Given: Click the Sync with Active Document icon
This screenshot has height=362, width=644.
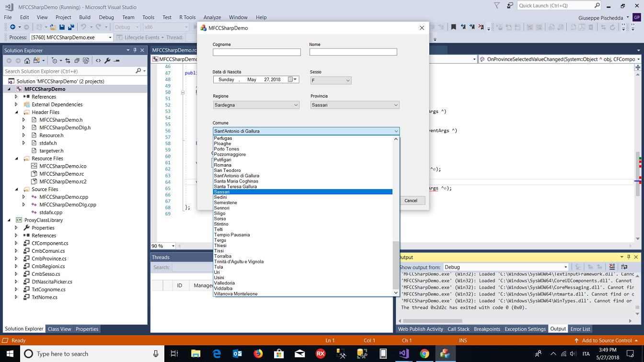Looking at the screenshot, I should (68, 61).
